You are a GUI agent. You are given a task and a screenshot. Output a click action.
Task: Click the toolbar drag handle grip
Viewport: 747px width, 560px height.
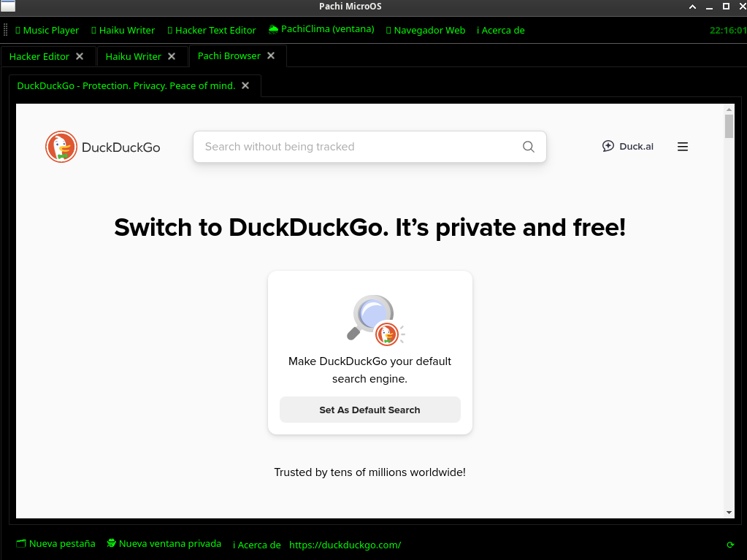(6, 30)
